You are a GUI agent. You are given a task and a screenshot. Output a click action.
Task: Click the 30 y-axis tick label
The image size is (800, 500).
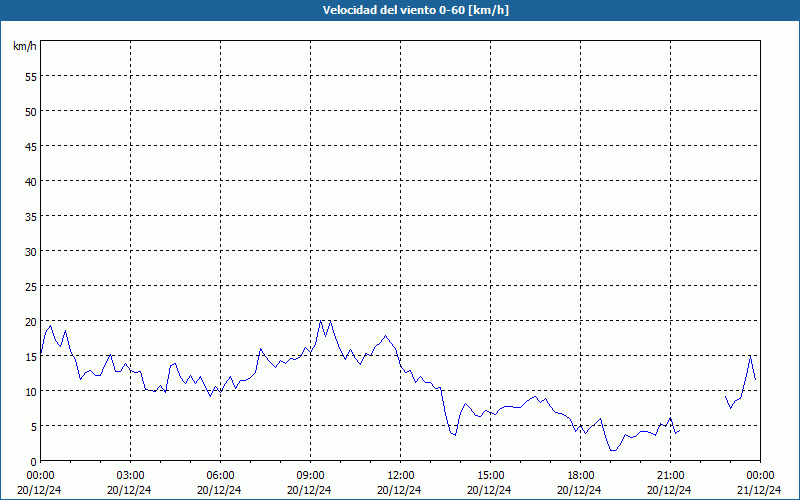pyautogui.click(x=30, y=251)
